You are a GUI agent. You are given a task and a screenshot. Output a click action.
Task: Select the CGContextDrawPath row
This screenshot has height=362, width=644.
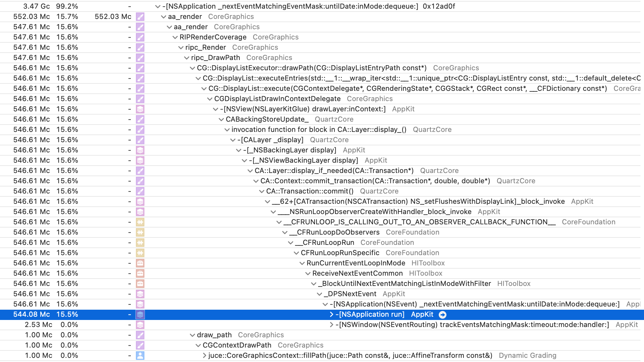click(x=237, y=345)
